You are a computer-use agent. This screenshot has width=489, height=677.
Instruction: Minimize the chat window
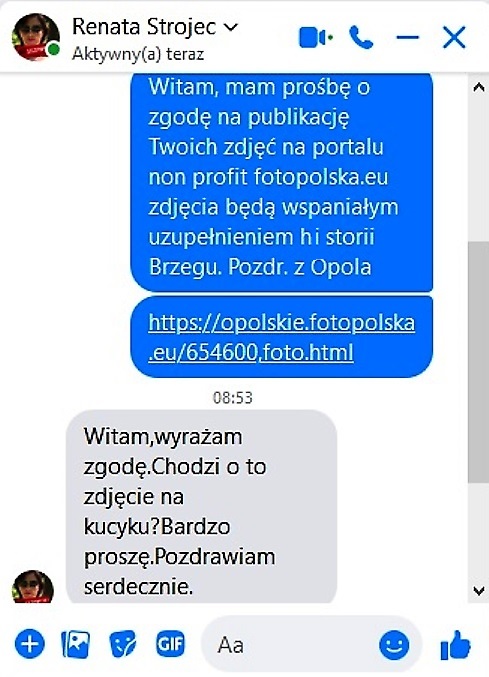click(407, 37)
